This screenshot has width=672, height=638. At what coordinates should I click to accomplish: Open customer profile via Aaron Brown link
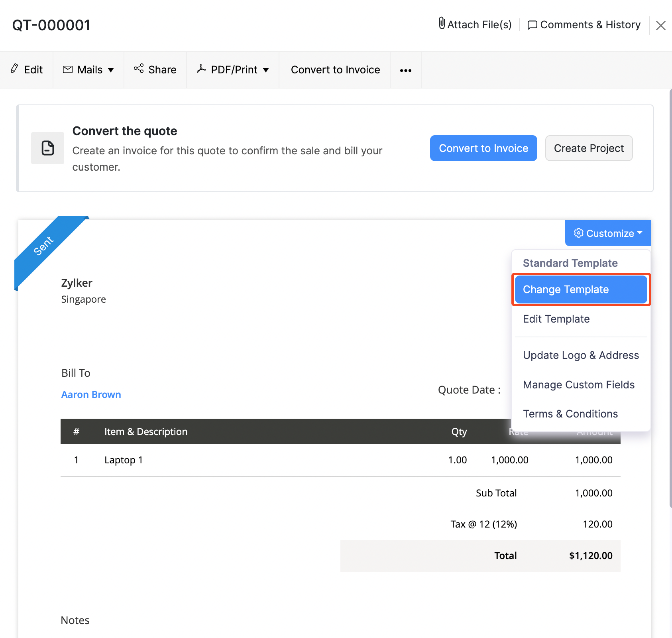tap(91, 394)
